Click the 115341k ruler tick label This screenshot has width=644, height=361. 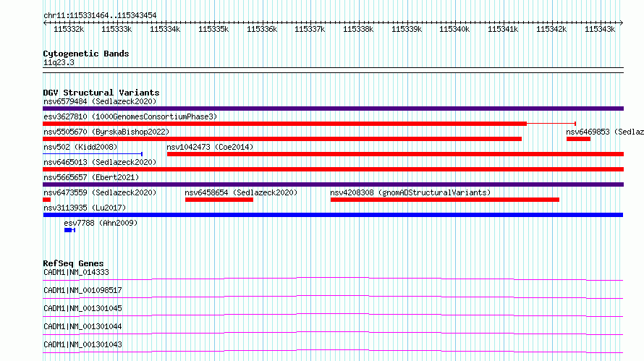503,29
